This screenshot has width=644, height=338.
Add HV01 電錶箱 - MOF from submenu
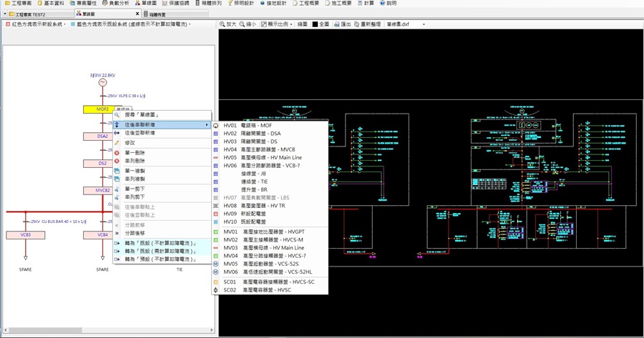click(270, 126)
